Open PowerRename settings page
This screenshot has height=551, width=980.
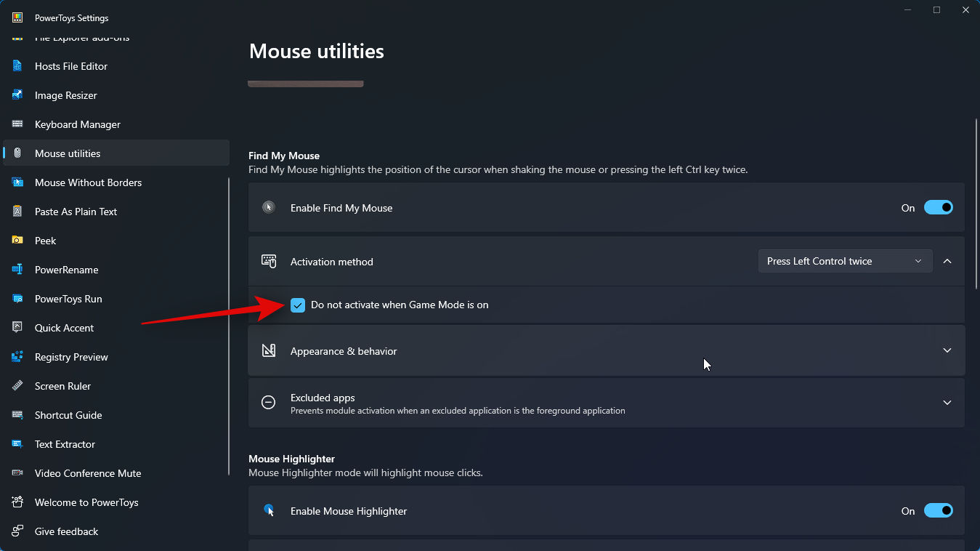click(x=116, y=270)
